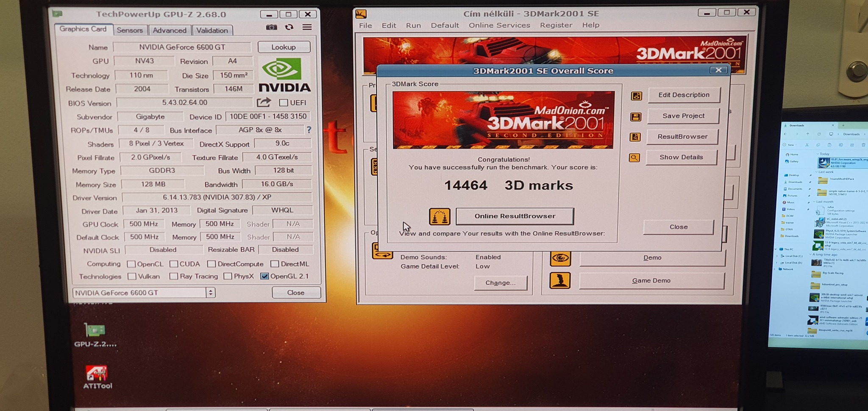This screenshot has height=411, width=868.
Task: Collapse the A long time ago group
Action: point(810,254)
